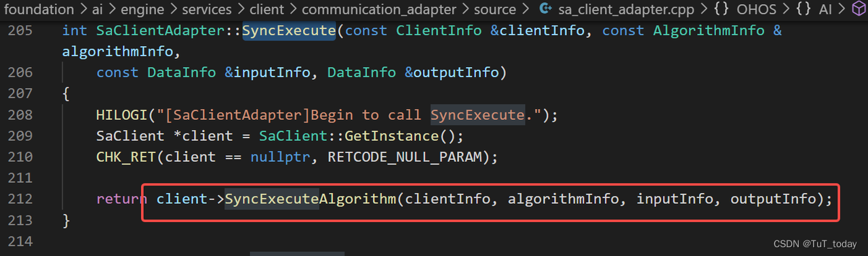Select line number 210 in the gutter

click(x=20, y=157)
